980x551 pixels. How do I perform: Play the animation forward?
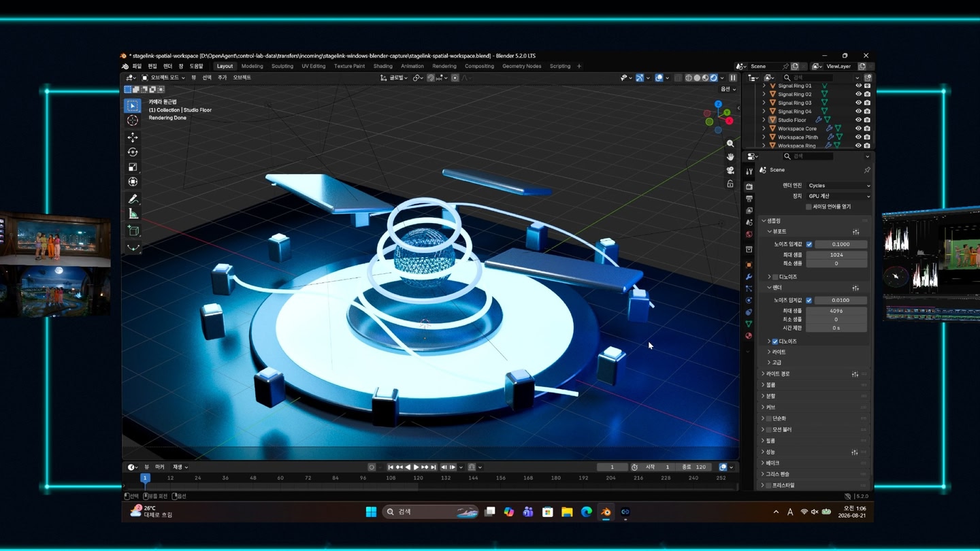(416, 467)
